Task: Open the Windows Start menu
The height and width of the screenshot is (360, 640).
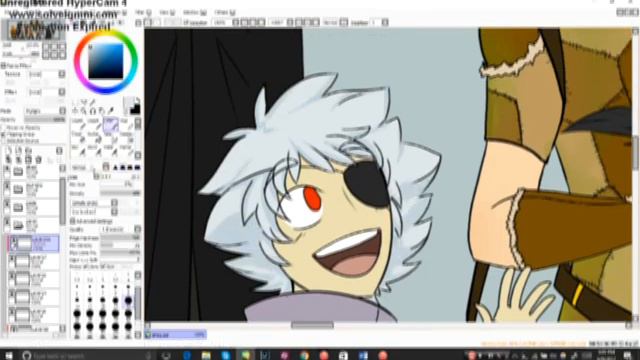Action: click(x=8, y=355)
